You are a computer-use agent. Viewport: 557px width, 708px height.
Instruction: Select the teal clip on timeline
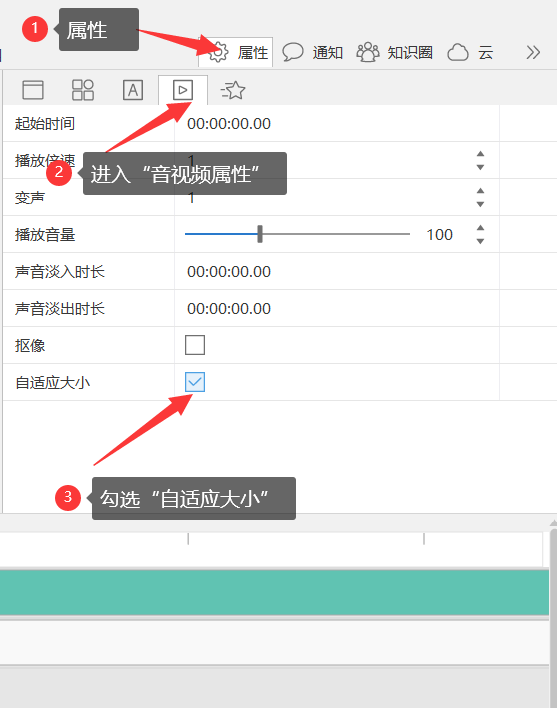[274, 592]
